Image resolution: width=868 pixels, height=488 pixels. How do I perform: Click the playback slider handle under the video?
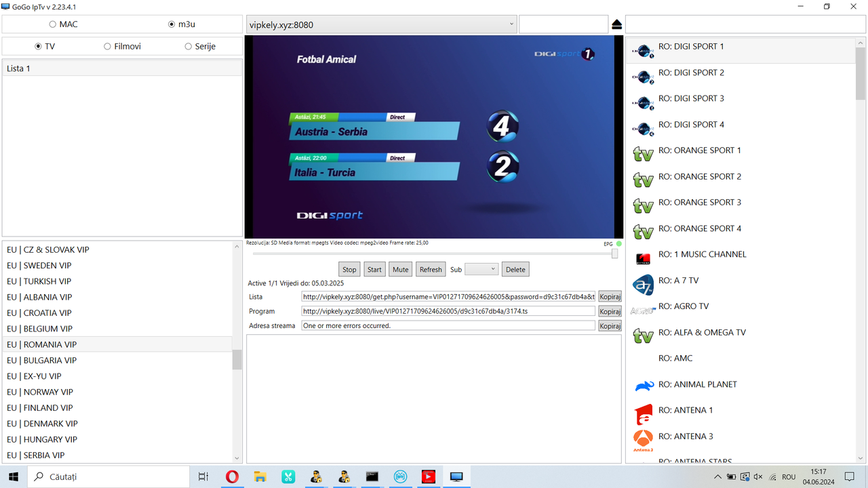615,253
